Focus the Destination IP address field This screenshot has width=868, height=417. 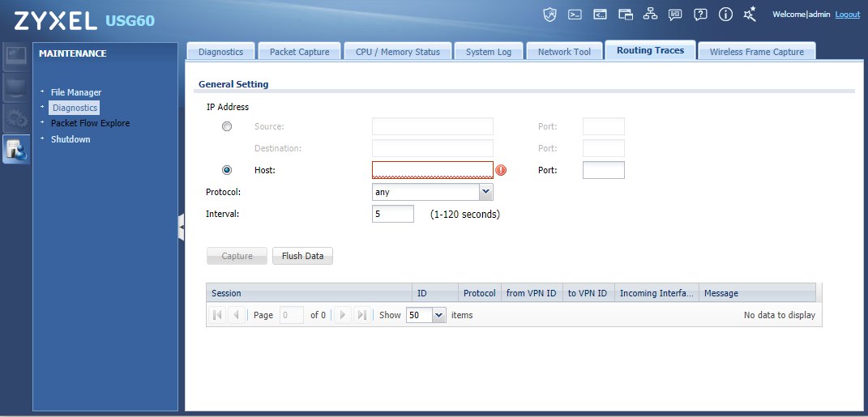[432, 148]
